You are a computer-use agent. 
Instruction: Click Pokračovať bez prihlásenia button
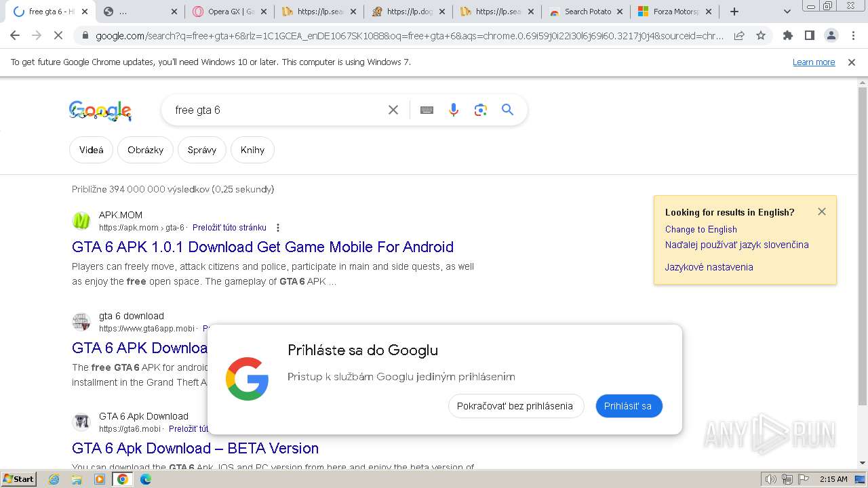(x=515, y=406)
